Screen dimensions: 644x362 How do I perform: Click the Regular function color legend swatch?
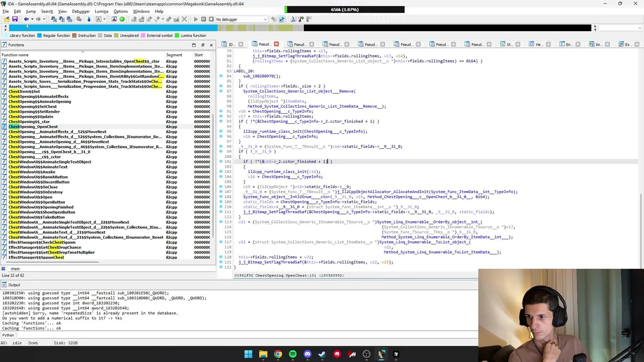(40, 36)
